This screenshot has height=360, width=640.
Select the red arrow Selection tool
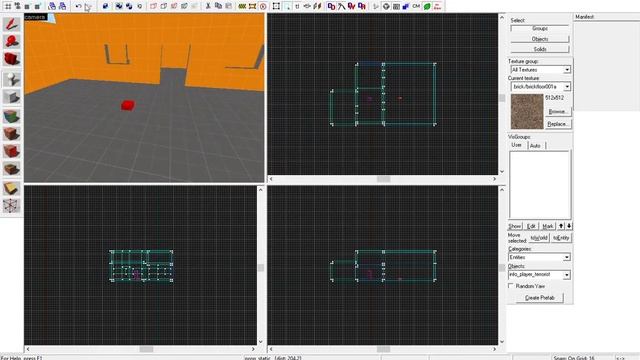tap(11, 24)
